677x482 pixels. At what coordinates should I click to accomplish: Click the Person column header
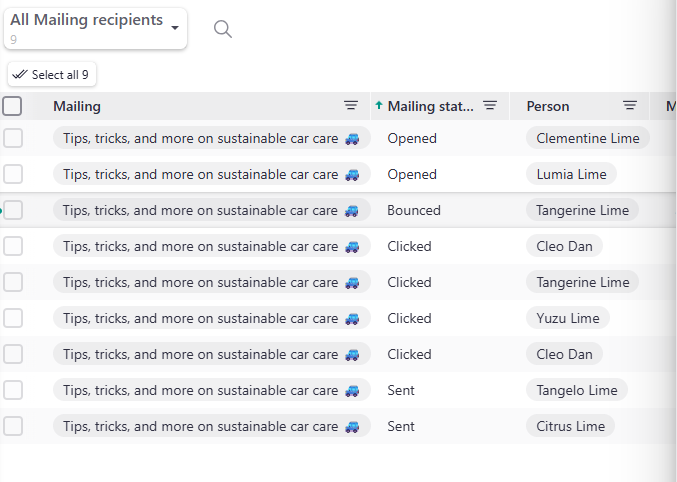pos(548,106)
